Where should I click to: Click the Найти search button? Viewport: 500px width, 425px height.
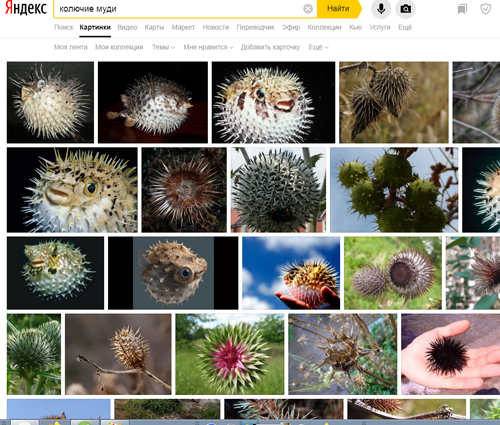coord(339,9)
